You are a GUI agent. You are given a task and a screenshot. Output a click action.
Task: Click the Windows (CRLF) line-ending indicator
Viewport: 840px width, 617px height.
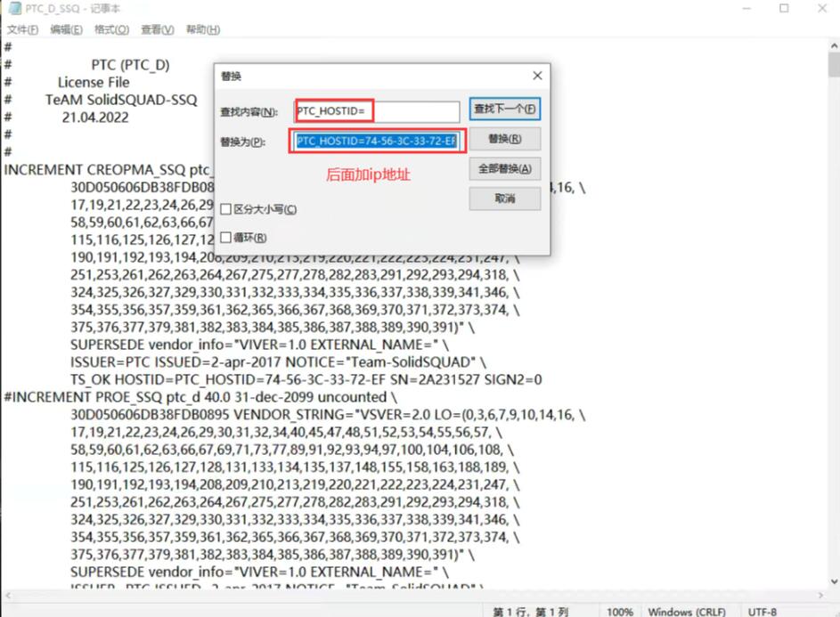pyautogui.click(x=689, y=612)
